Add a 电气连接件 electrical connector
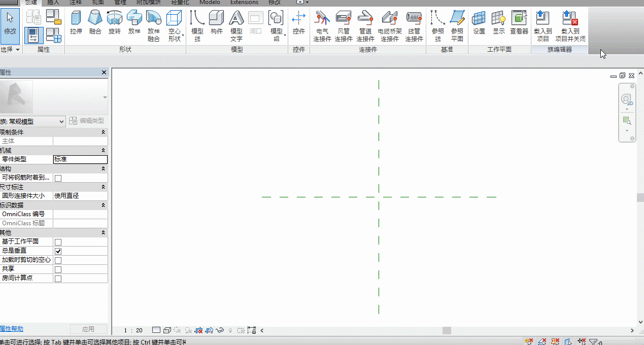This screenshot has height=345, width=644. pos(322,26)
